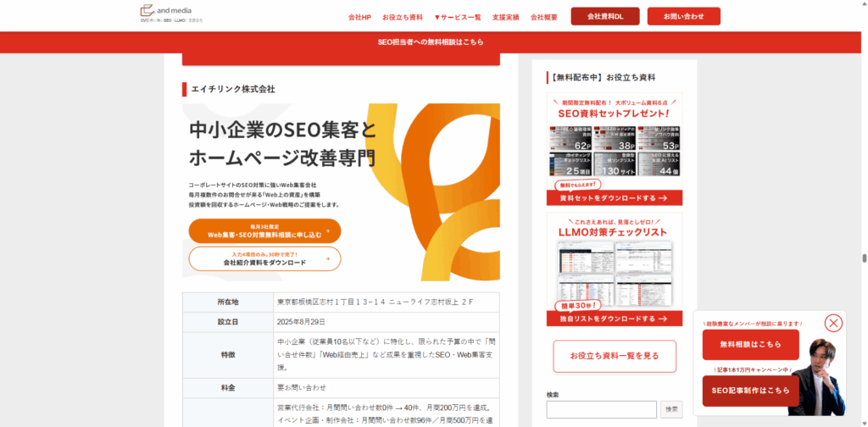Click 無料相談はこちら in the floating popup
The image size is (868, 427).
750,345
